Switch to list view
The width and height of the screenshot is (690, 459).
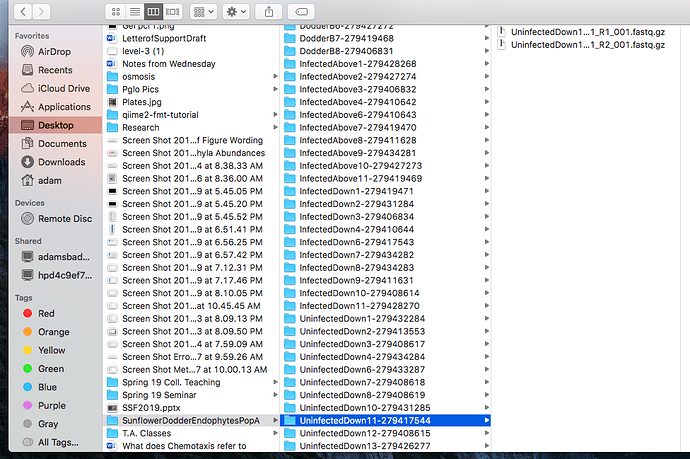click(x=134, y=11)
